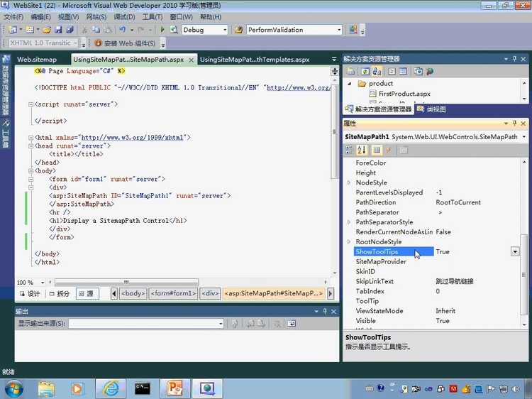Expand the NodeStyle property
The width and height of the screenshot is (532, 399).
pyautogui.click(x=349, y=182)
